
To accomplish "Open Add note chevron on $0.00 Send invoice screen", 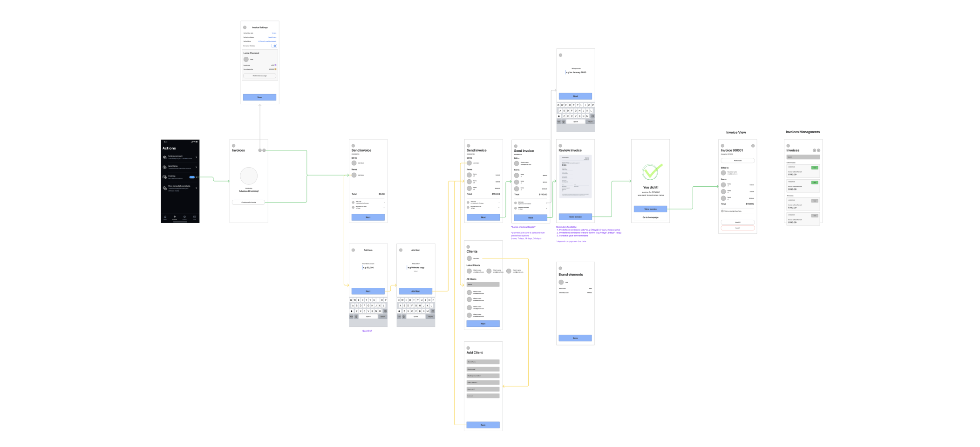I will 384,203.
